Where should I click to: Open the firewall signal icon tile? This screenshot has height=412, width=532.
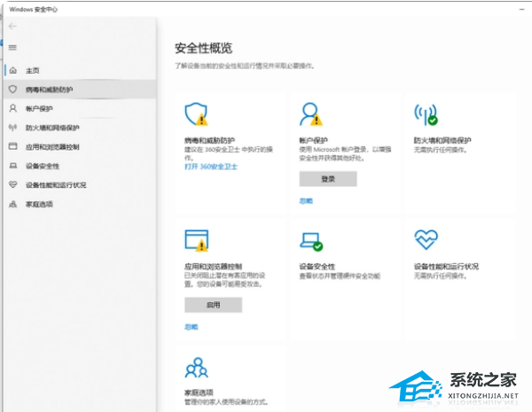(425, 114)
